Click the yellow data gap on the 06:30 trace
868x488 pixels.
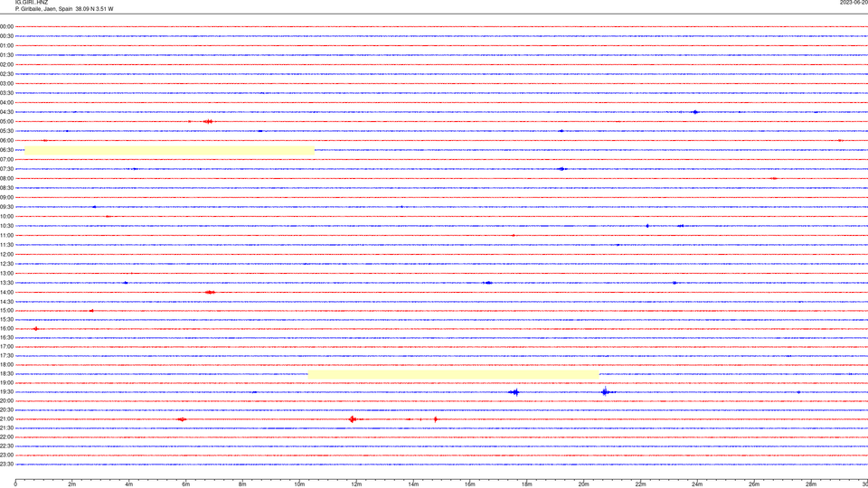169,150
